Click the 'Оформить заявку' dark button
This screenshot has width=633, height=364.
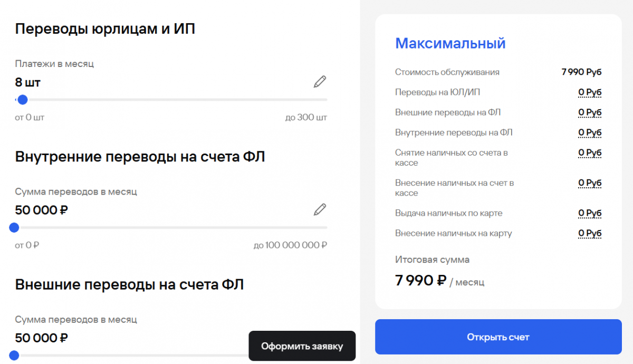(x=302, y=346)
